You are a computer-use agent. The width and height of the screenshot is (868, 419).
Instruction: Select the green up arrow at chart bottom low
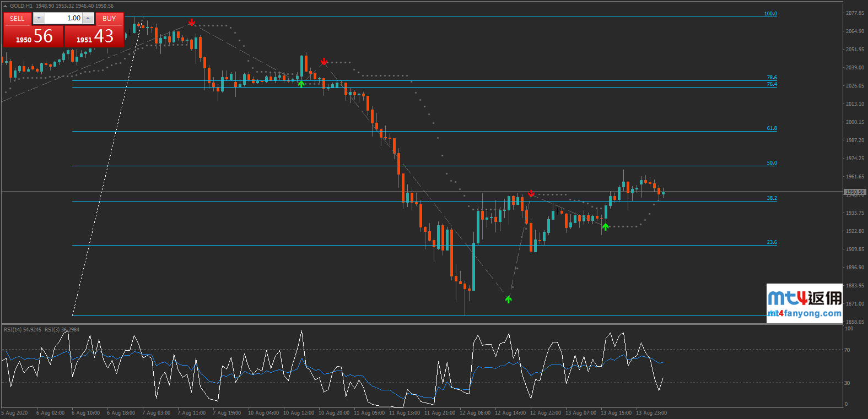(508, 300)
